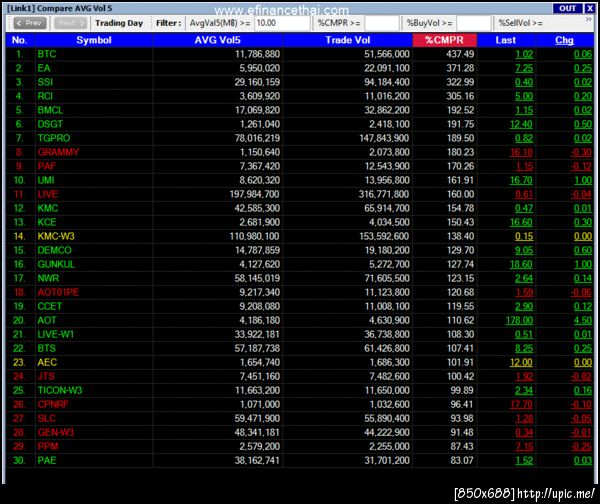Viewport: 600px width, 504px height.
Task: Select the LIVE symbol in row 11
Action: pyautogui.click(x=47, y=194)
